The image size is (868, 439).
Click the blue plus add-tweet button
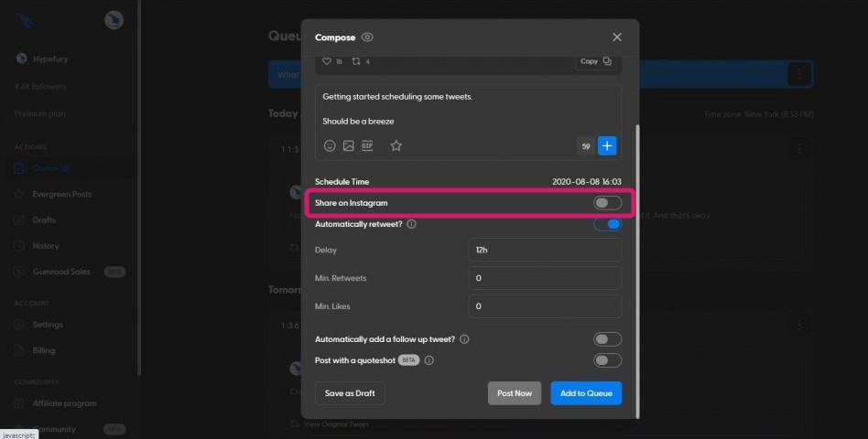click(x=608, y=145)
